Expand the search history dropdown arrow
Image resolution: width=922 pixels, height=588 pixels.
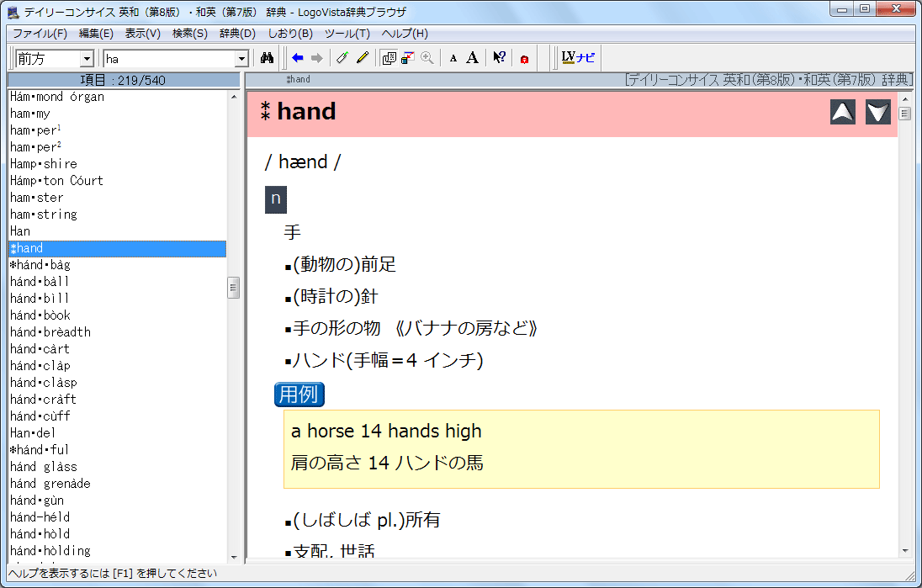tap(242, 59)
